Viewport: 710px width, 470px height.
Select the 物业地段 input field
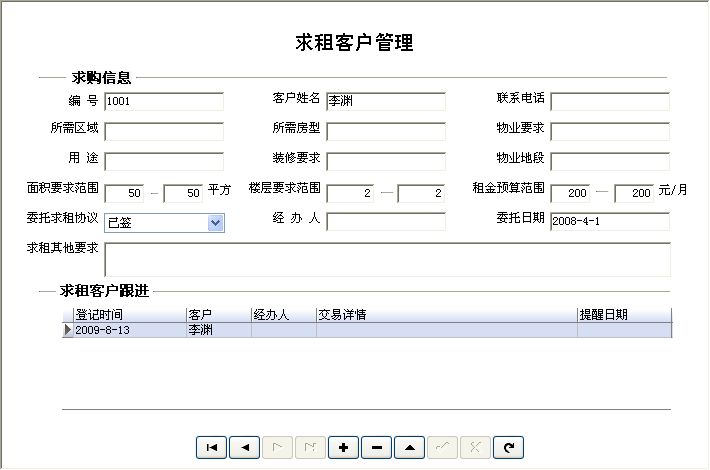coord(610,161)
